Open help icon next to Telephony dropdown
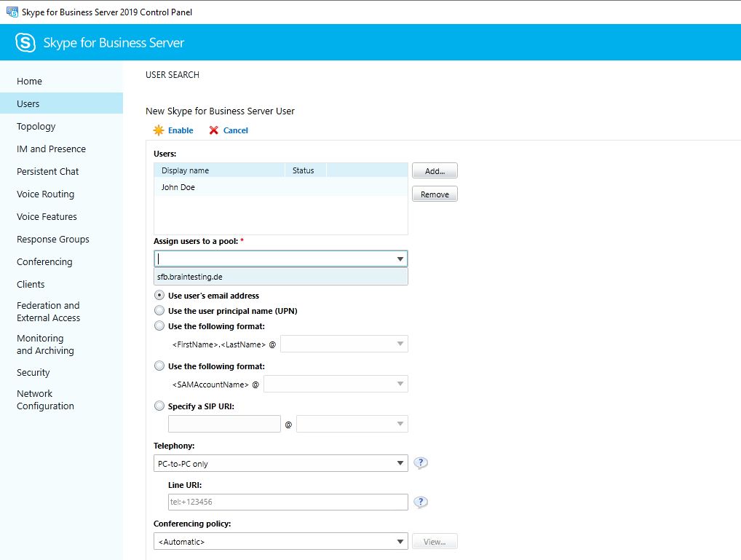 [421, 463]
